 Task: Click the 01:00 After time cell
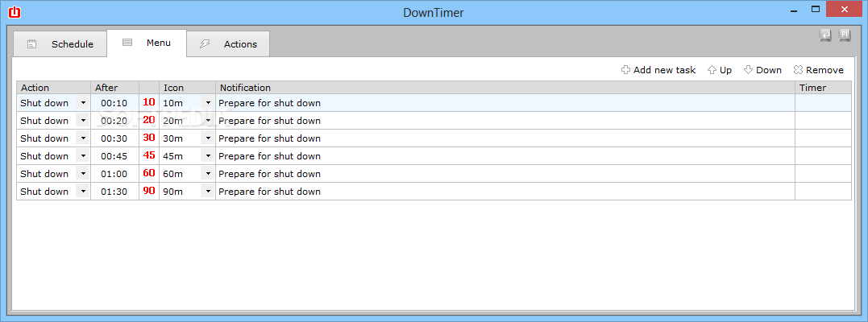[114, 174]
